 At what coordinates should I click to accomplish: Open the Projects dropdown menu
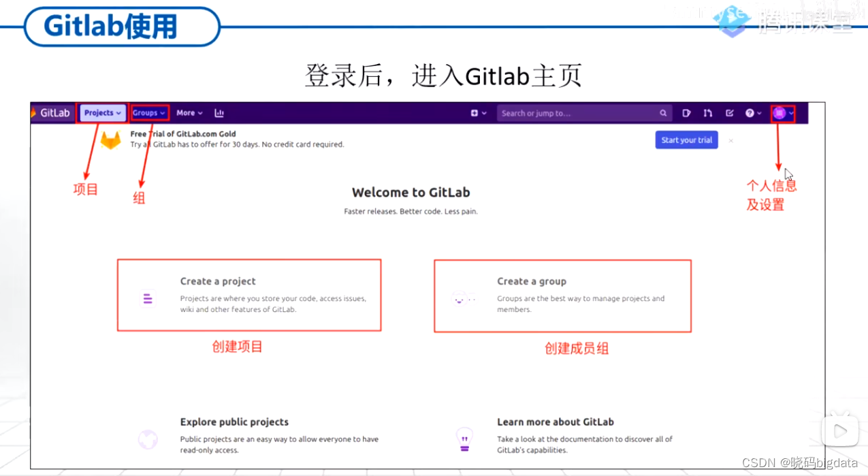pos(103,113)
